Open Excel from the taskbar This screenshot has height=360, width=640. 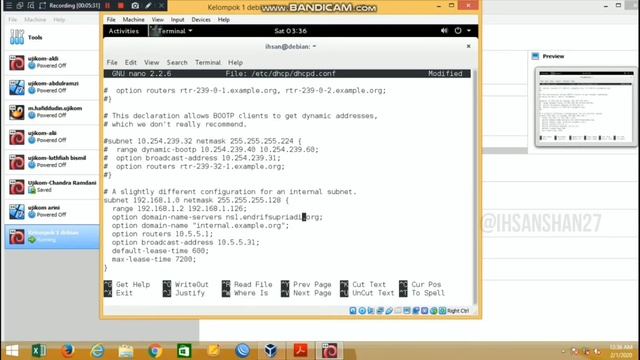click(x=39, y=351)
